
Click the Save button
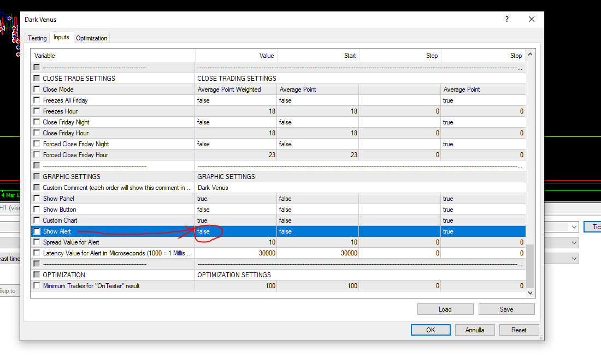coord(506,309)
